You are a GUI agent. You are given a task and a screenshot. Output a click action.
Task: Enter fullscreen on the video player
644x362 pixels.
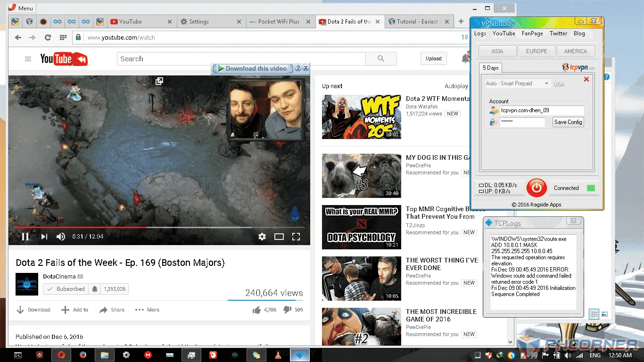pos(296,237)
